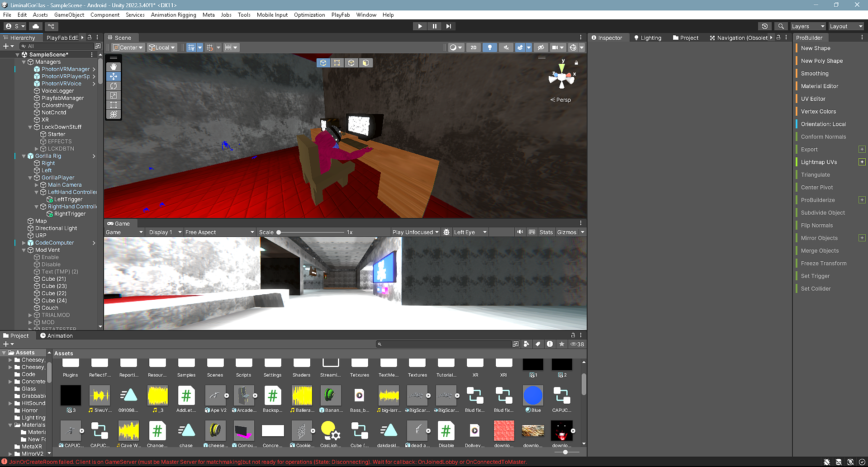Open the GameObject menu
Viewport: 868px width, 467px height.
tap(69, 15)
